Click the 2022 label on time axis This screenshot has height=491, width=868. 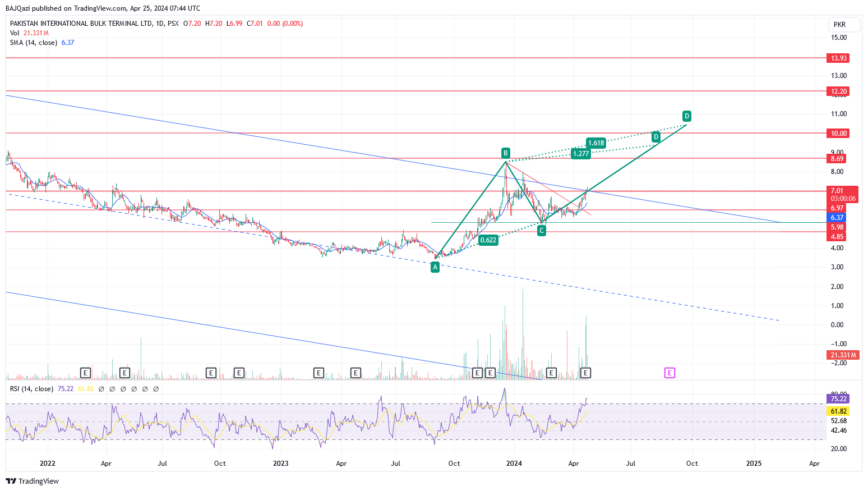(x=48, y=464)
